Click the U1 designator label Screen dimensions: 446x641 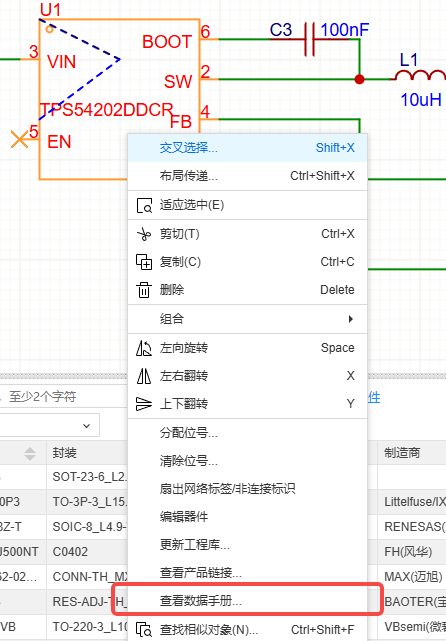click(x=51, y=10)
